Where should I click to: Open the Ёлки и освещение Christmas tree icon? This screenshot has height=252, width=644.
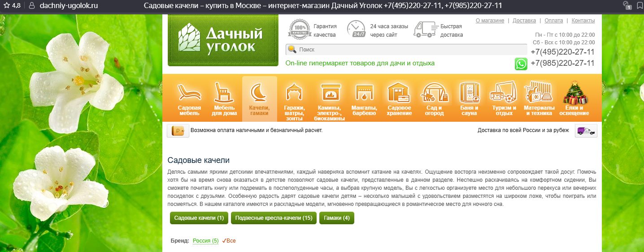point(574,98)
